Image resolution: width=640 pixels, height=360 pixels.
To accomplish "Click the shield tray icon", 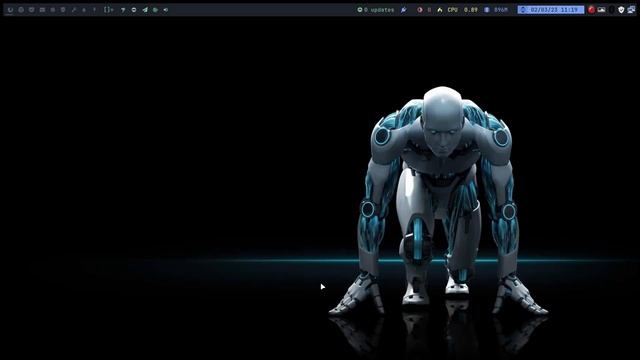I will point(621,10).
